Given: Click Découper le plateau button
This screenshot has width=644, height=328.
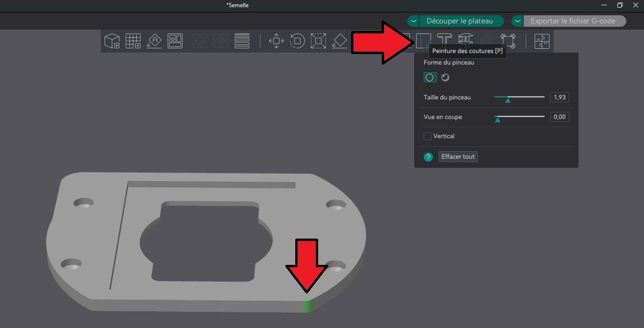Looking at the screenshot, I should point(462,21).
